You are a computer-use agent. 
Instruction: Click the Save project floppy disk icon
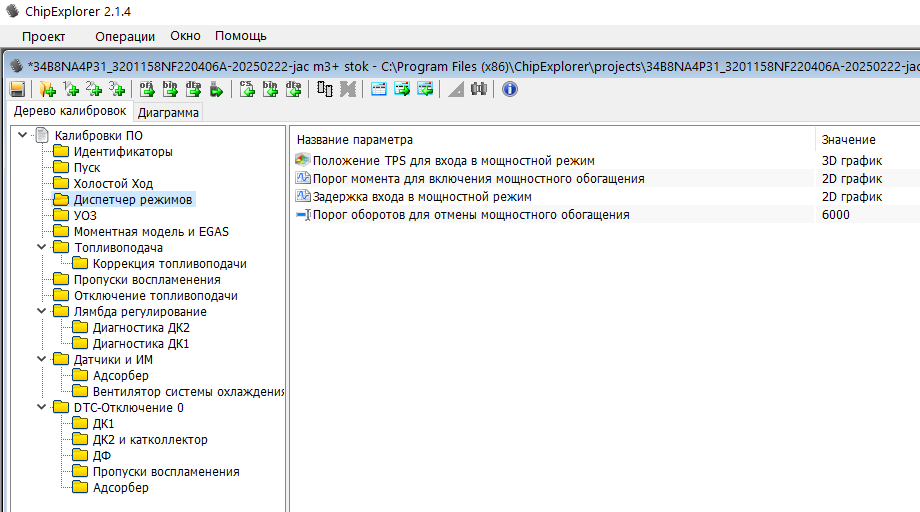pyautogui.click(x=17, y=89)
